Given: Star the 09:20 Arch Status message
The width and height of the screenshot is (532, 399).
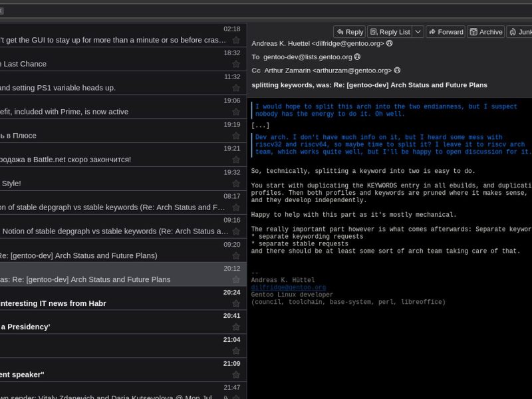Looking at the screenshot, I should click(x=236, y=256).
